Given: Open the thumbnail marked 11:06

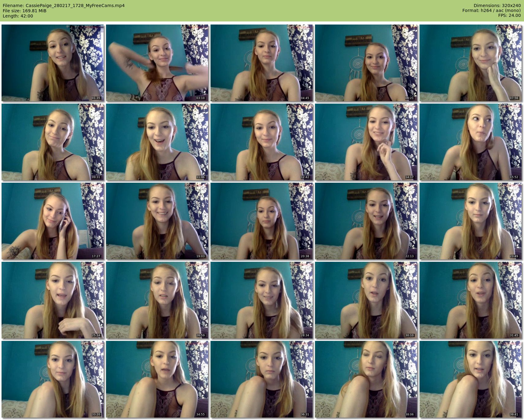Looking at the screenshot, I should click(157, 142).
